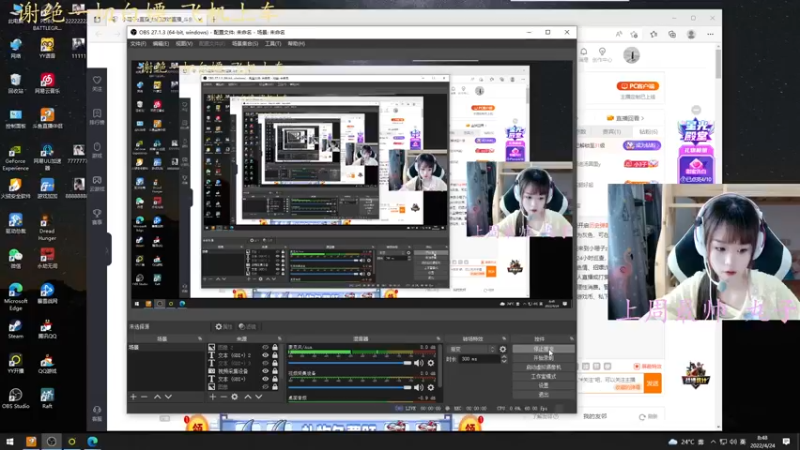This screenshot has height=450, width=800.
Task: Adjust transition duration stepper arrows
Action: pyautogui.click(x=504, y=359)
